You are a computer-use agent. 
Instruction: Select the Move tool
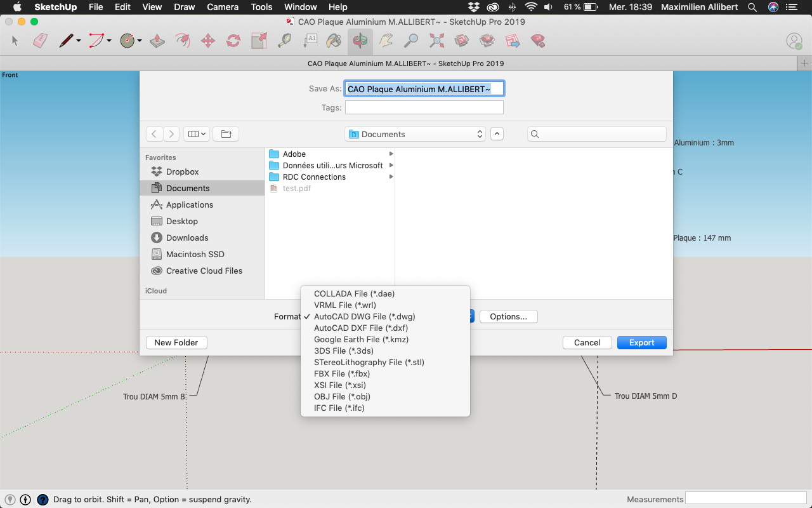(x=208, y=41)
